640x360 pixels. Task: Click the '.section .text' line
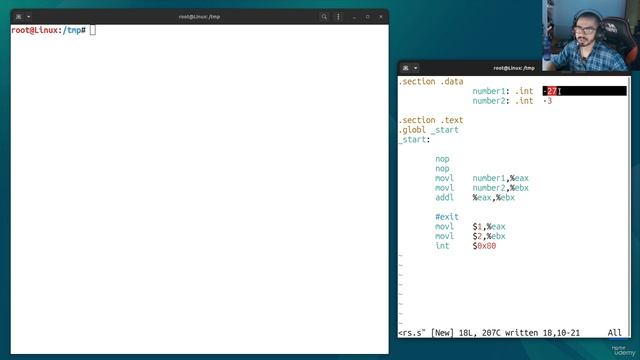431,120
